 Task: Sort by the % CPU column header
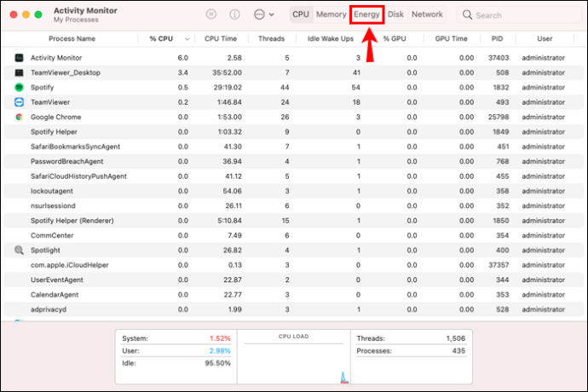pyautogui.click(x=161, y=38)
